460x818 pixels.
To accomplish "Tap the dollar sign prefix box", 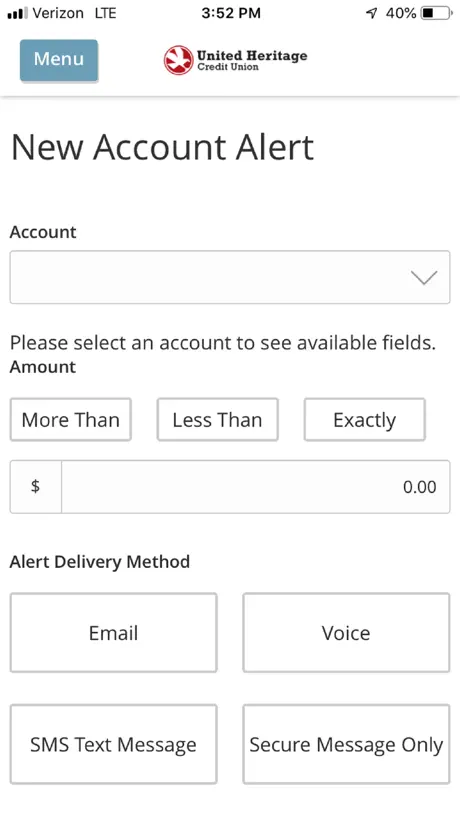I will [35, 487].
